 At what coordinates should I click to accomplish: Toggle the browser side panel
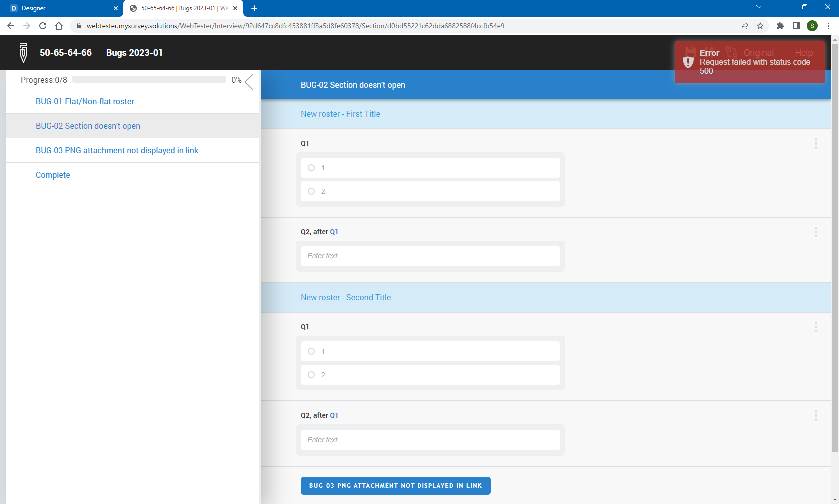[x=796, y=26]
